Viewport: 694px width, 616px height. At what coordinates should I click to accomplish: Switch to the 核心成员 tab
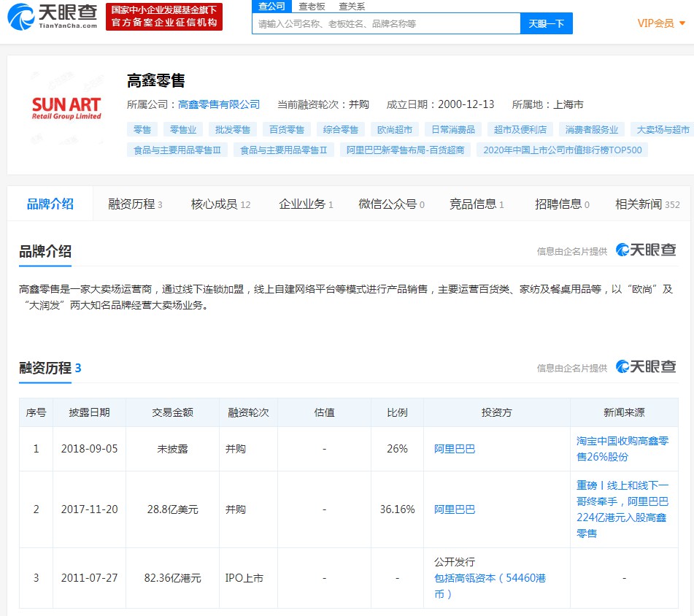click(x=220, y=204)
